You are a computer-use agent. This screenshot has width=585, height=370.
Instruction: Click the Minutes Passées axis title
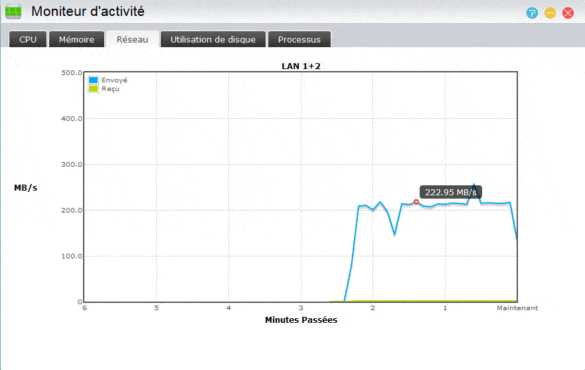pyautogui.click(x=301, y=320)
